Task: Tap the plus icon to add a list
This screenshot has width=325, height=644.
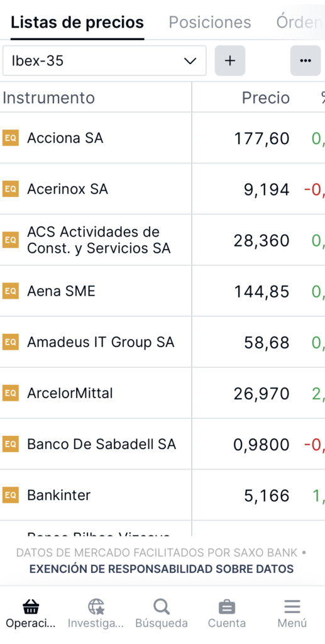Action: pyautogui.click(x=230, y=61)
